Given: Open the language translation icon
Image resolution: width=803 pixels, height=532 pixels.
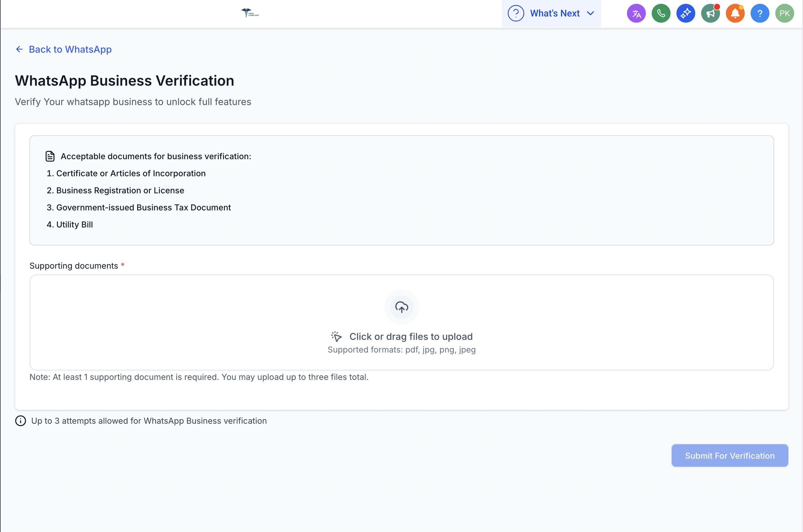Looking at the screenshot, I should [x=636, y=14].
